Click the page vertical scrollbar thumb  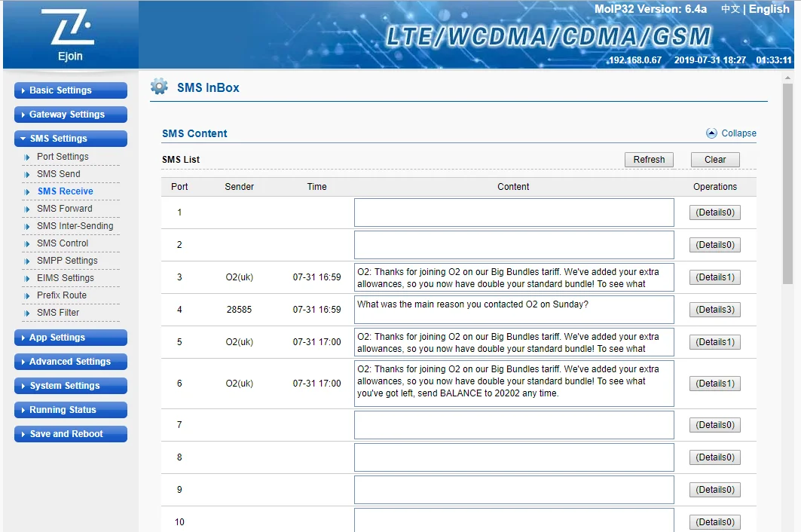(x=787, y=184)
